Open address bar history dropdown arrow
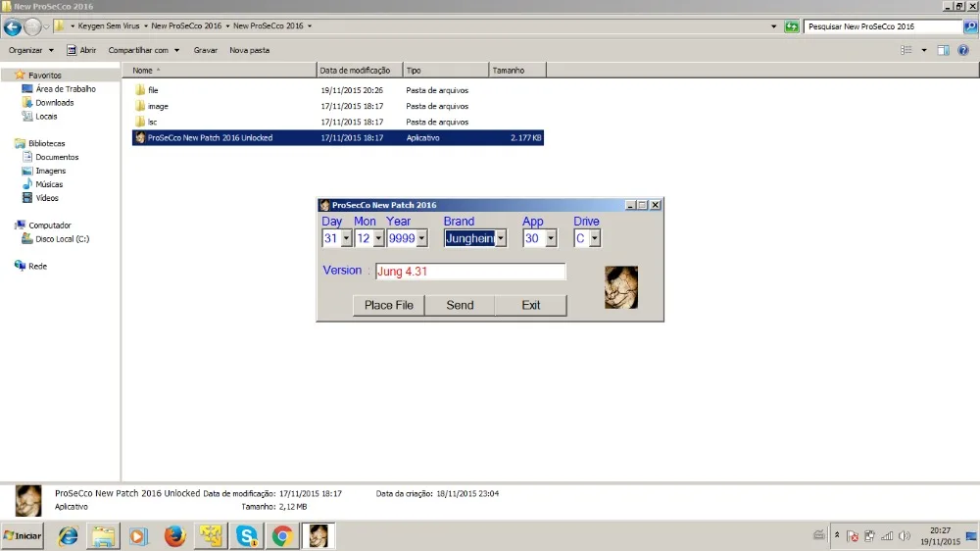The image size is (980, 551). (x=774, y=26)
